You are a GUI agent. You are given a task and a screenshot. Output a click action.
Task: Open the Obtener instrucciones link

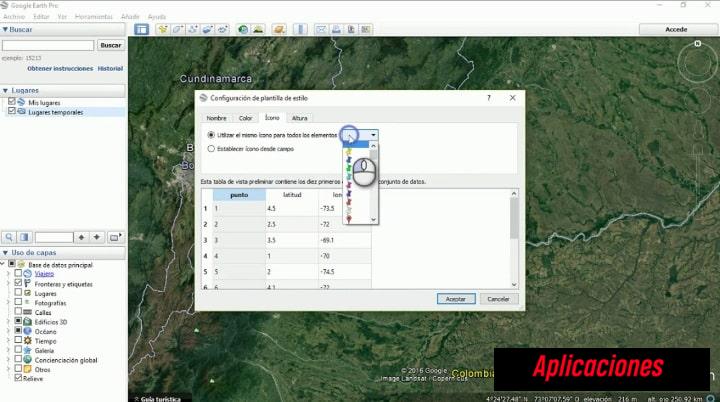(x=60, y=68)
